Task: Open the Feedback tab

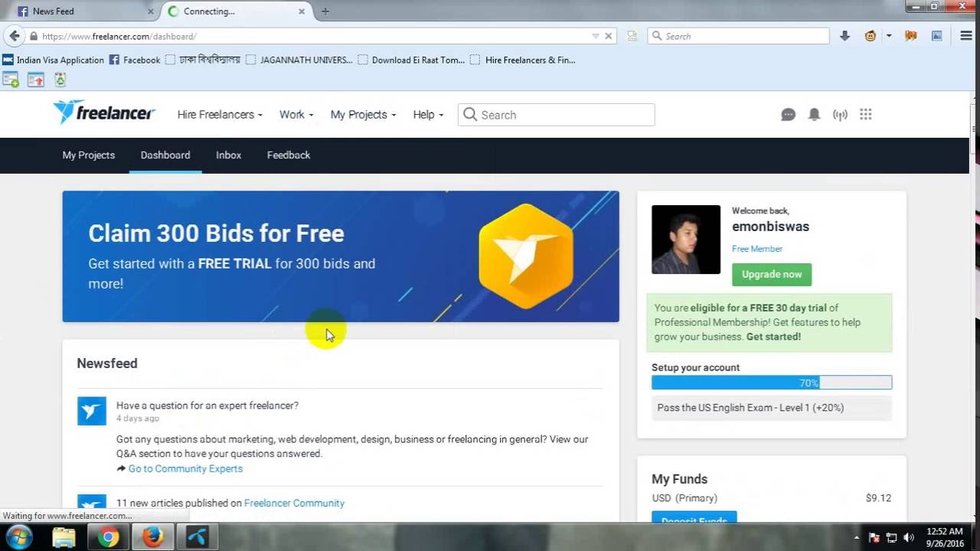Action: pos(289,155)
